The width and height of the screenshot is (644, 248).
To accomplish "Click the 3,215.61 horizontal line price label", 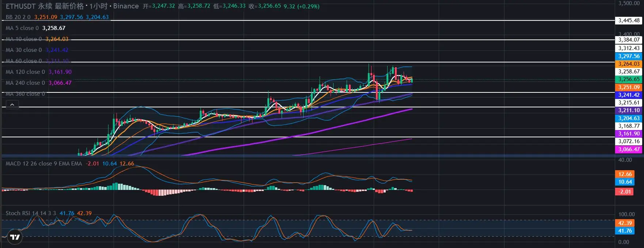I will (x=629, y=103).
